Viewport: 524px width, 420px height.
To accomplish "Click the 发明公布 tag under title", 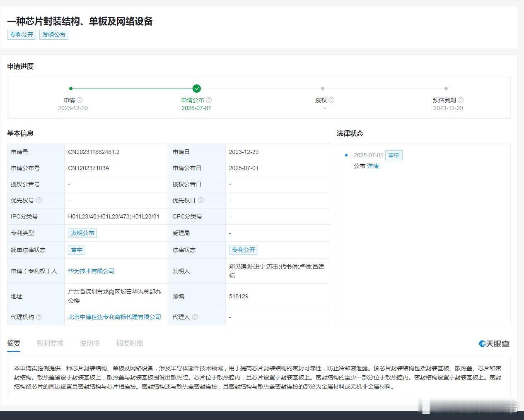I will (x=54, y=35).
